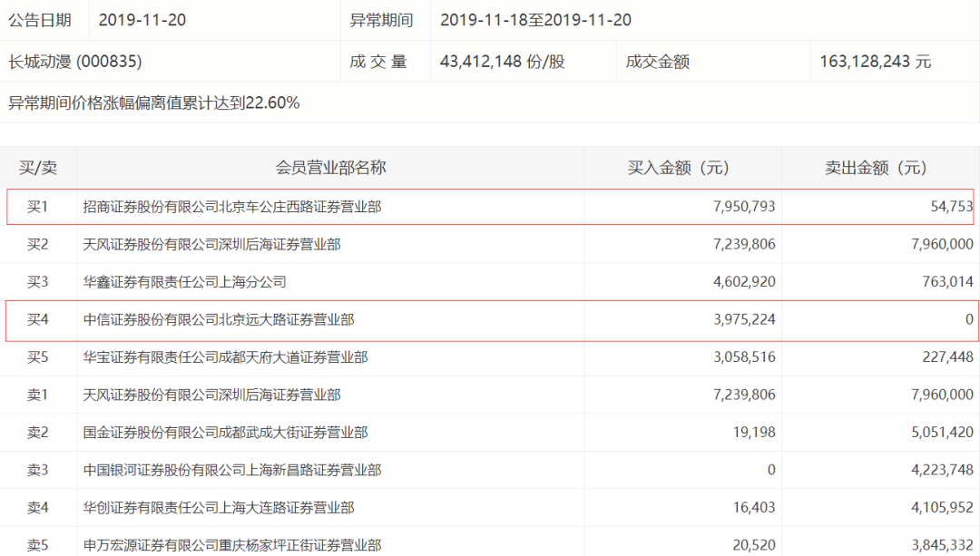This screenshot has height=556, width=980.
Task: Select "天风证券股份有限公司深圳后海证券营业部" in row 买2
Action: 211,244
